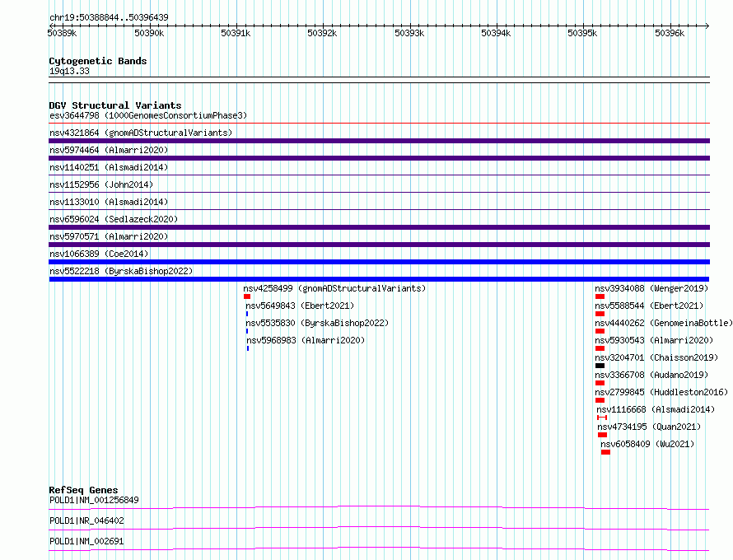Select the purple bar of nsv4321864
This screenshot has height=560, width=733.
tap(379, 141)
